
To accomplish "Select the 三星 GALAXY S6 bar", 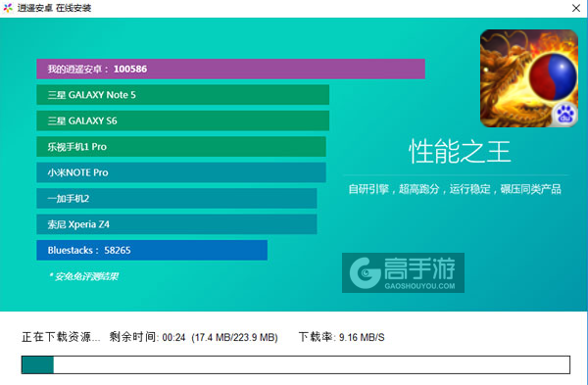I will tap(182, 120).
